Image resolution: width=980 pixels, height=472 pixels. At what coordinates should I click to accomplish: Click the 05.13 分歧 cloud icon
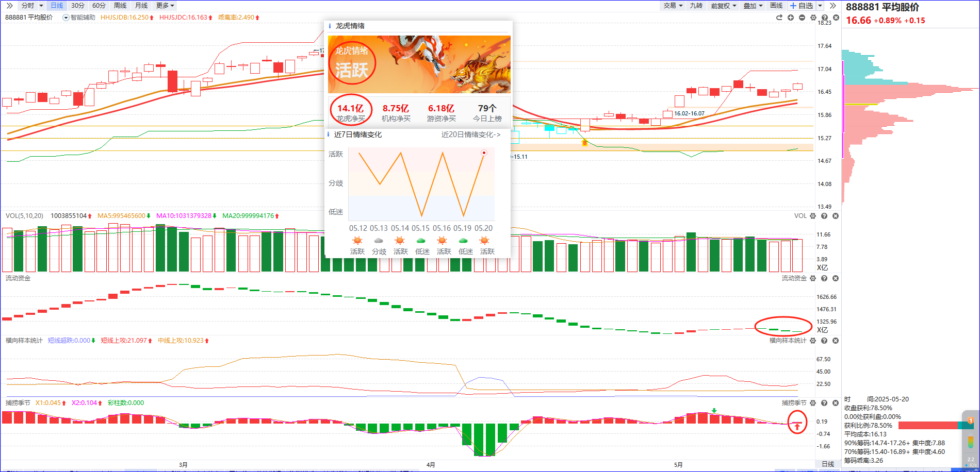point(379,241)
